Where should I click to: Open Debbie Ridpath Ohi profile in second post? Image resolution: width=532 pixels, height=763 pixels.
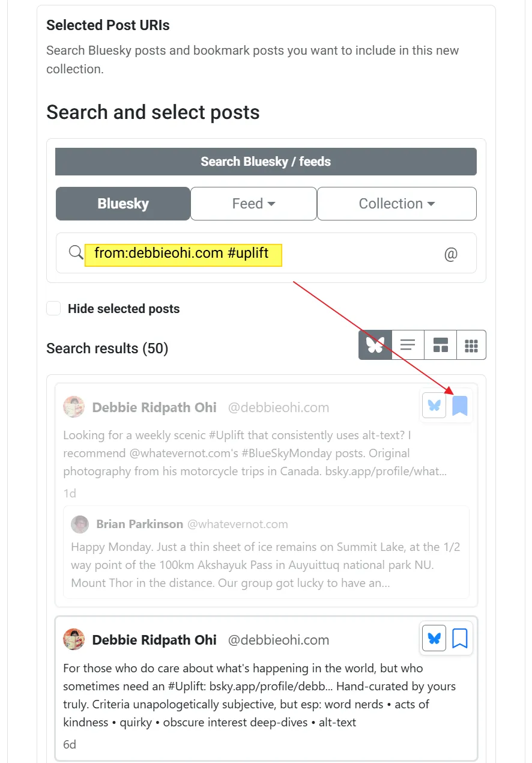[154, 640]
